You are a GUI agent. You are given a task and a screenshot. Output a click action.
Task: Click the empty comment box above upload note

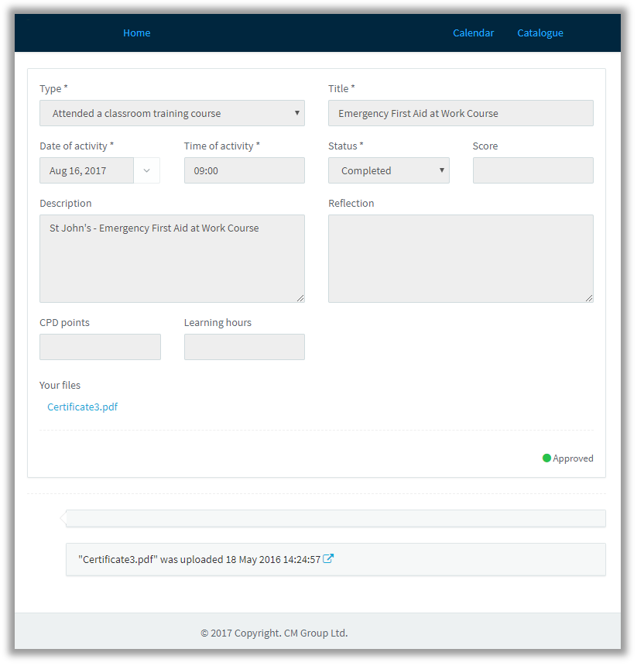(x=335, y=518)
